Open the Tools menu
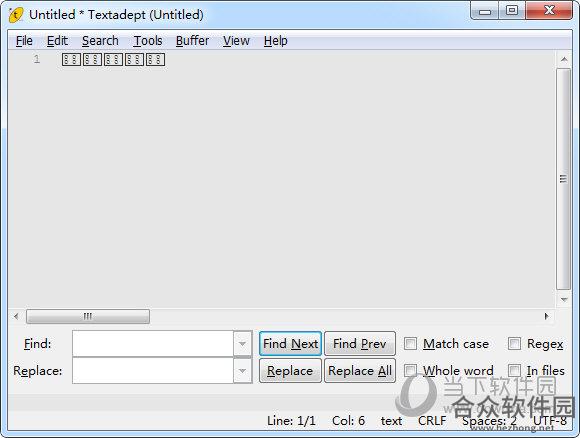This screenshot has width=580, height=438. pyautogui.click(x=148, y=41)
